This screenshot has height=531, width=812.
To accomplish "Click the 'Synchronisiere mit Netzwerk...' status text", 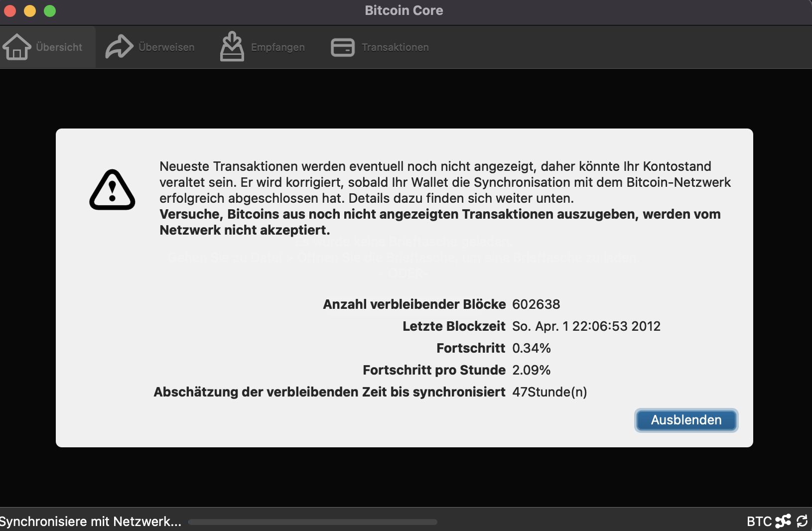I will click(x=91, y=522).
